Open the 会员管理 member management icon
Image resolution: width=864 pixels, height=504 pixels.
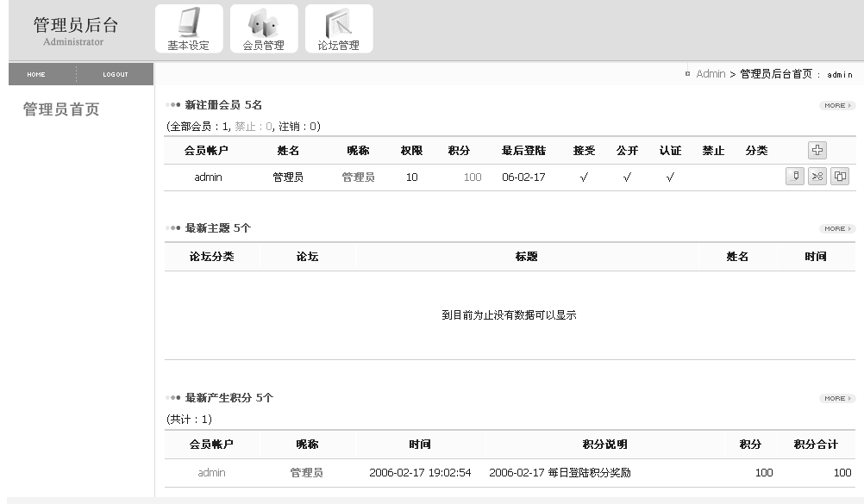(x=264, y=29)
